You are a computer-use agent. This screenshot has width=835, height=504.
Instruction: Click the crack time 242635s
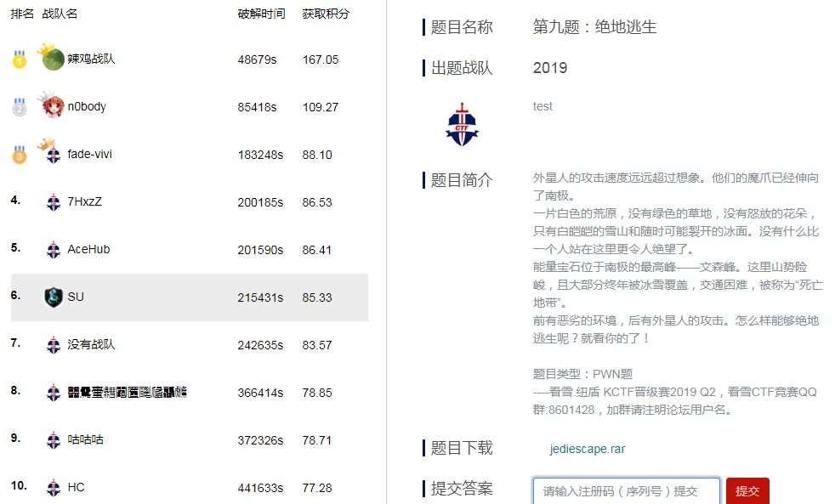point(260,345)
